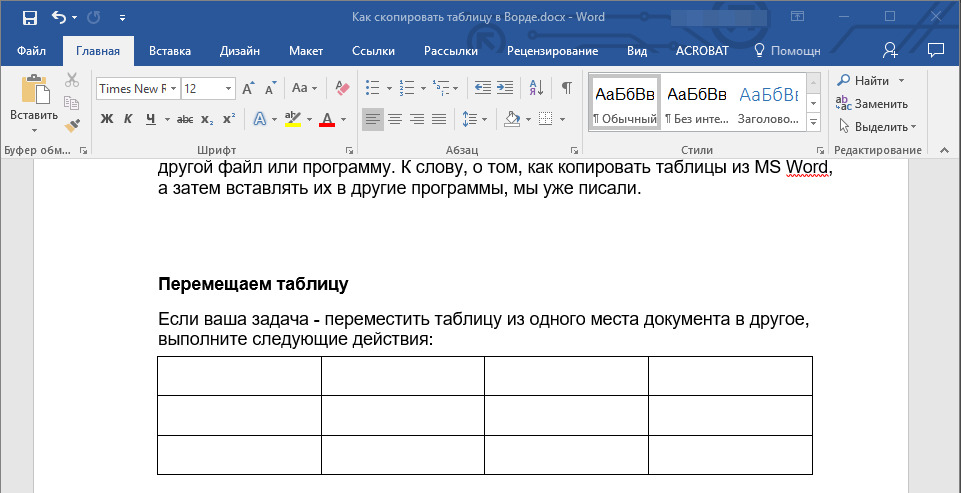Center-align the paragraph text
The height and width of the screenshot is (493, 961).
pos(395,119)
